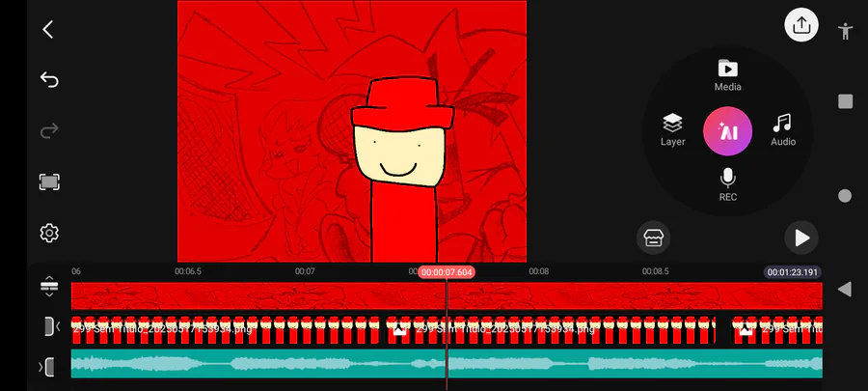
Task: Open the Android accessibility shortcut icon
Action: [x=845, y=31]
